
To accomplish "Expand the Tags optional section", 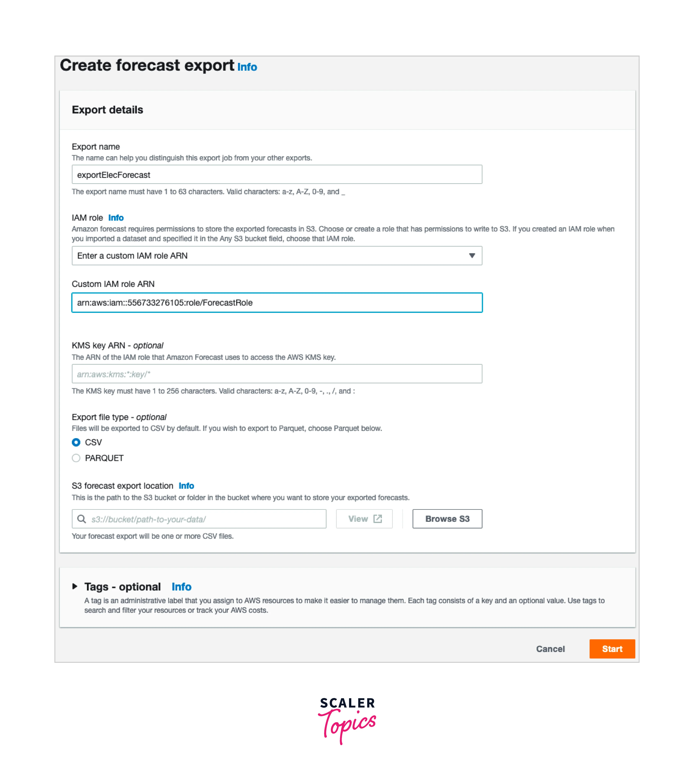I will point(75,587).
